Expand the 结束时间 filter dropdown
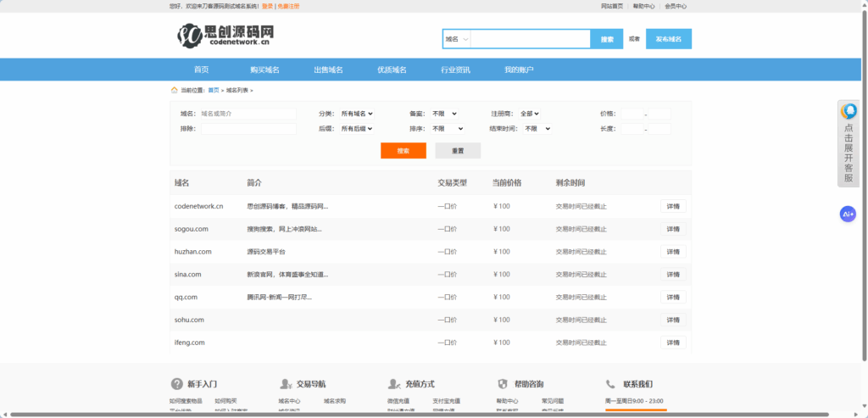Viewport: 868px width, 418px height. point(537,129)
